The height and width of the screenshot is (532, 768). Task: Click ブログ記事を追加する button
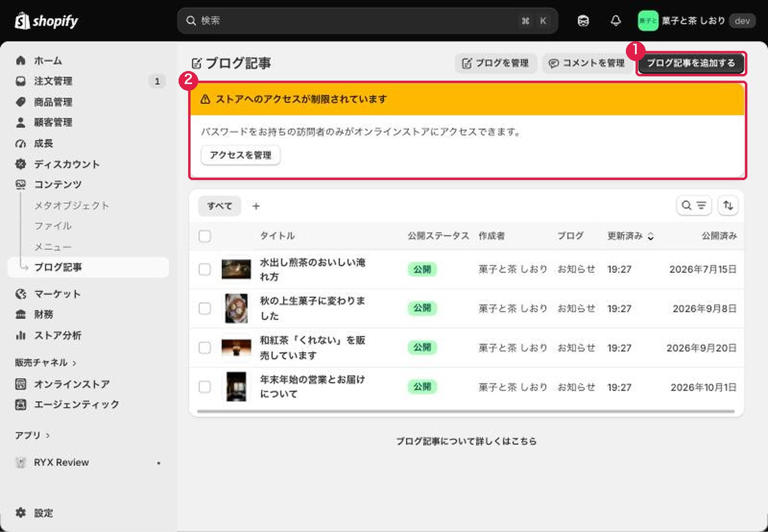(691, 63)
